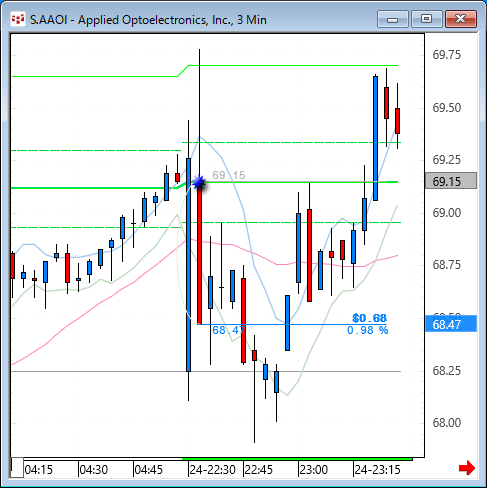The width and height of the screenshot is (487, 488).
Task: Click the blue 68.47 horizontal price line
Action: pos(292,324)
